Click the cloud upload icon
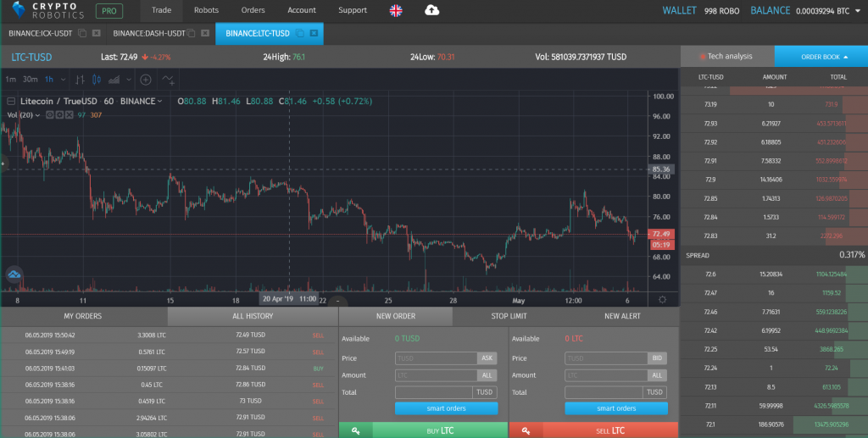The width and height of the screenshot is (868, 438). [x=431, y=10]
